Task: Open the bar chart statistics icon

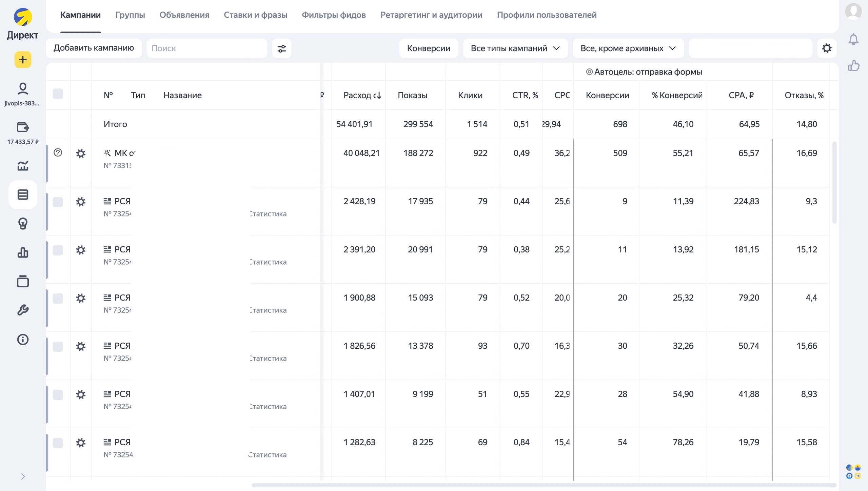Action: point(23,252)
